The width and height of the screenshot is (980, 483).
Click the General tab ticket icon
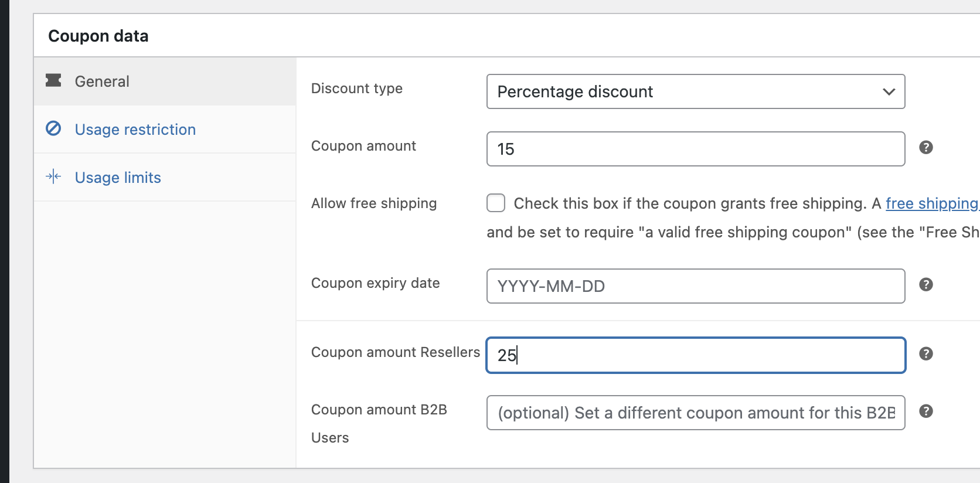53,80
